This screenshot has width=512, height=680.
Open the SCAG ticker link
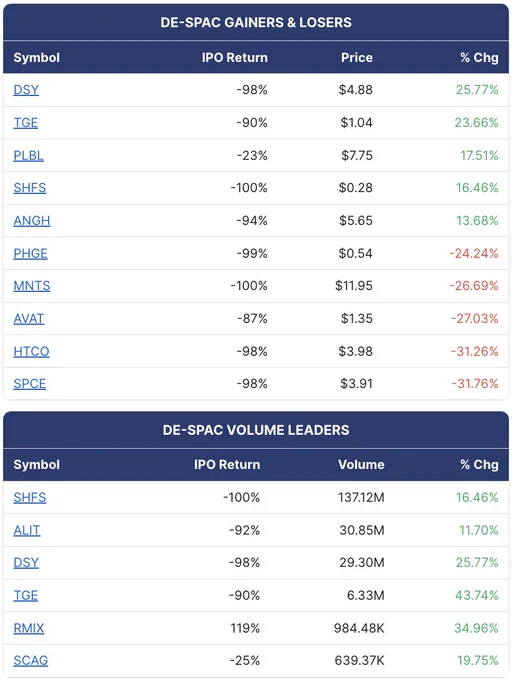pos(30,660)
